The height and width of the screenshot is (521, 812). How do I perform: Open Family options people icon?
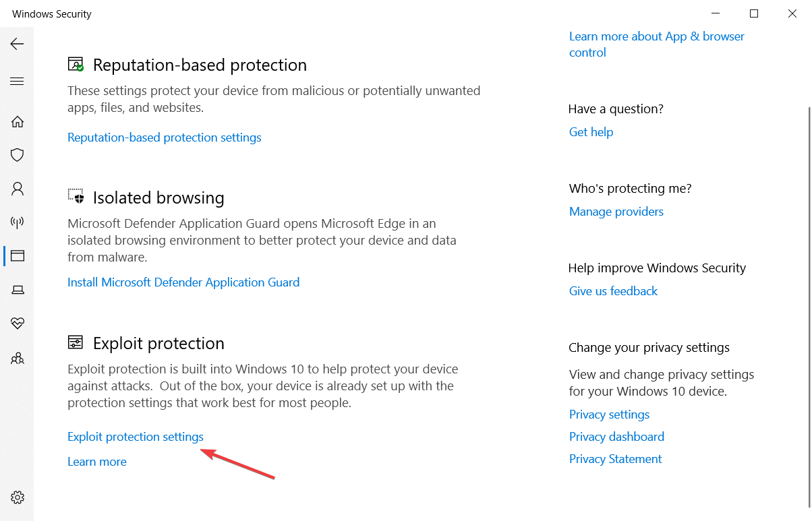click(x=18, y=358)
